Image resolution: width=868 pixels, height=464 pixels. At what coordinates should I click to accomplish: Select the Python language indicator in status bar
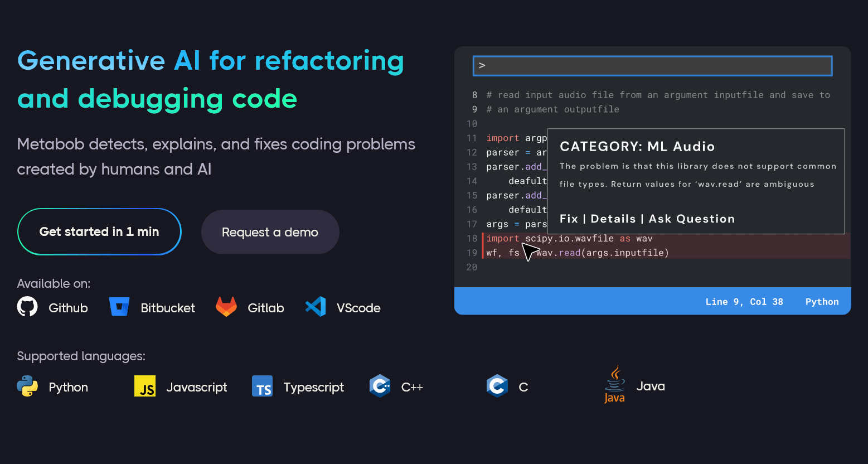point(822,301)
